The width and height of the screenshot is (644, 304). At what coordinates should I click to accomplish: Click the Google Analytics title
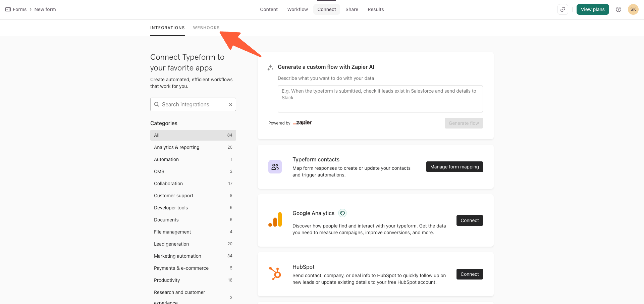click(x=313, y=213)
